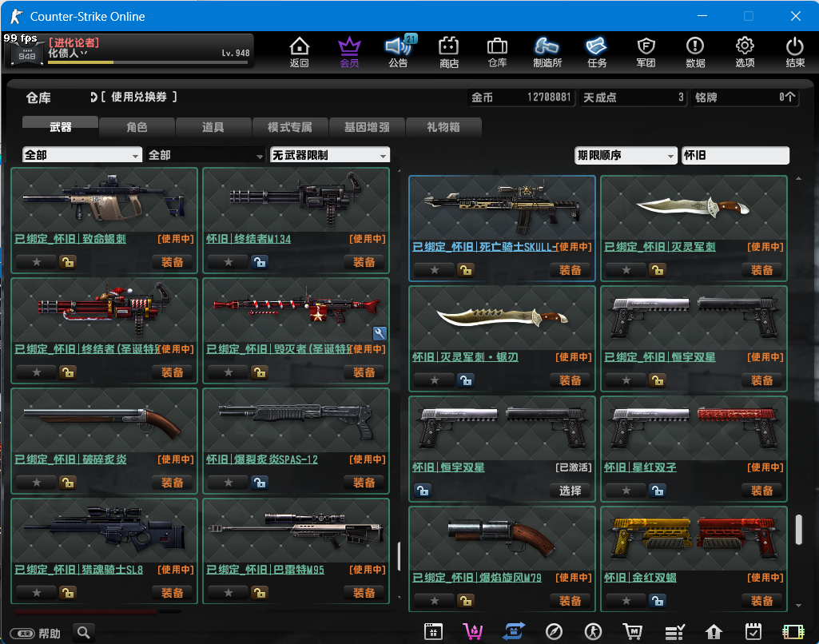This screenshot has height=644, width=819.
Task: Toggle the lock on 灭灵军刺·锯刃
Action: 466,380
